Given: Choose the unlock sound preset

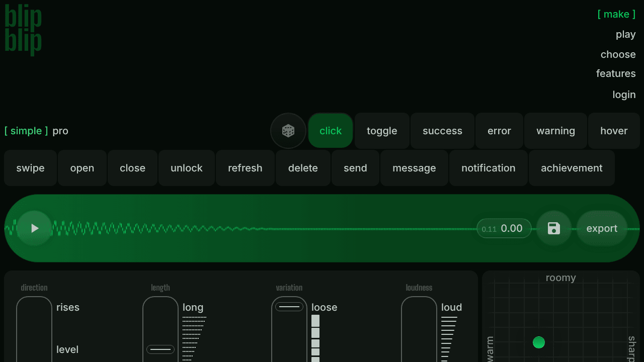Looking at the screenshot, I should (x=187, y=168).
